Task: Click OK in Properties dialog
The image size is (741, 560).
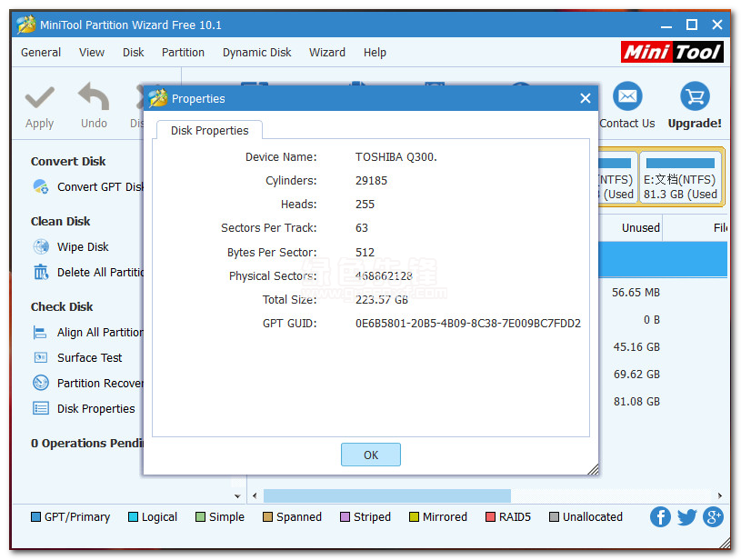Action: click(371, 455)
